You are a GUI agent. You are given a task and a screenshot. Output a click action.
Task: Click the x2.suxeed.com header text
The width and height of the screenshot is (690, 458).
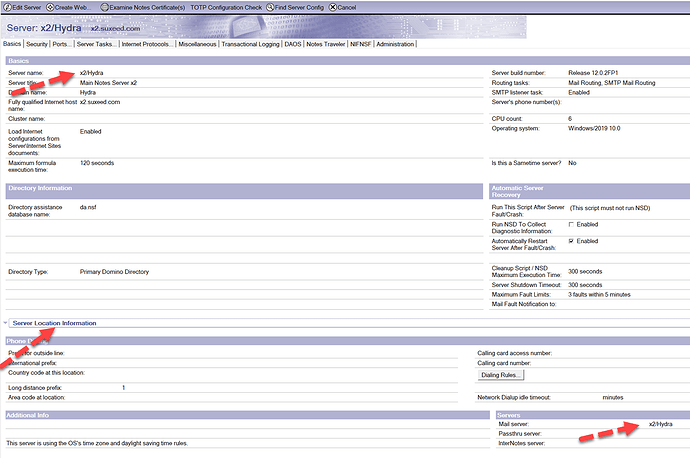pos(115,28)
